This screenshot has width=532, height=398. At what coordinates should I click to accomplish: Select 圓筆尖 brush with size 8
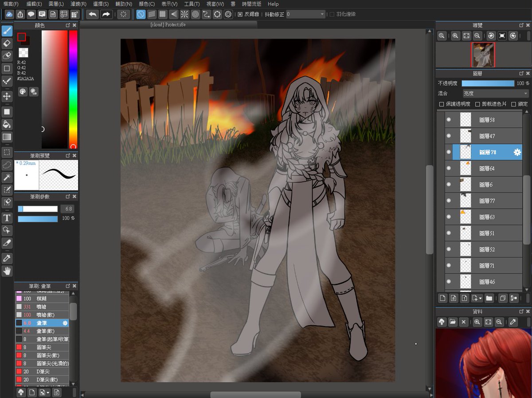[42, 347]
